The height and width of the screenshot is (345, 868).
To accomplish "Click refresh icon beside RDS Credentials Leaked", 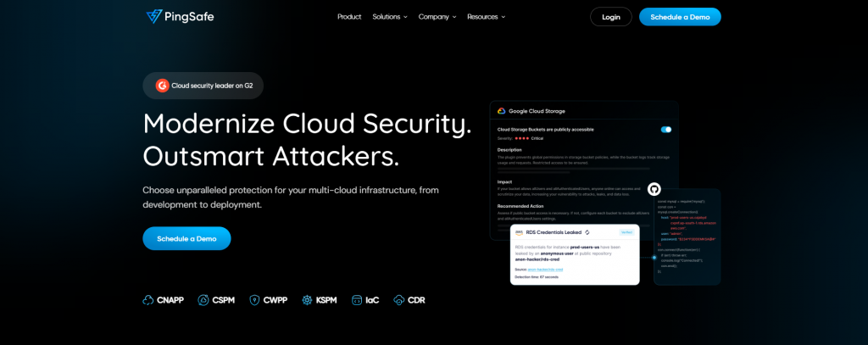I will (x=587, y=232).
